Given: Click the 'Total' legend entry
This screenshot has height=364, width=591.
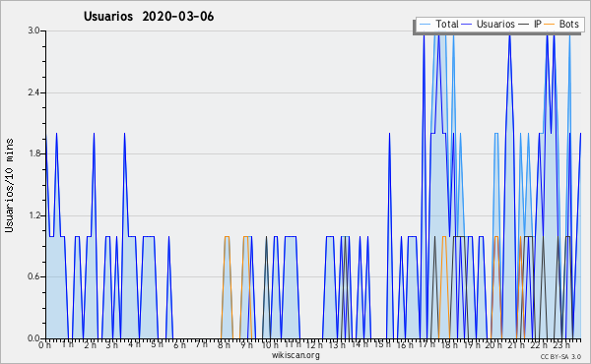Looking at the screenshot, I should (447, 24).
